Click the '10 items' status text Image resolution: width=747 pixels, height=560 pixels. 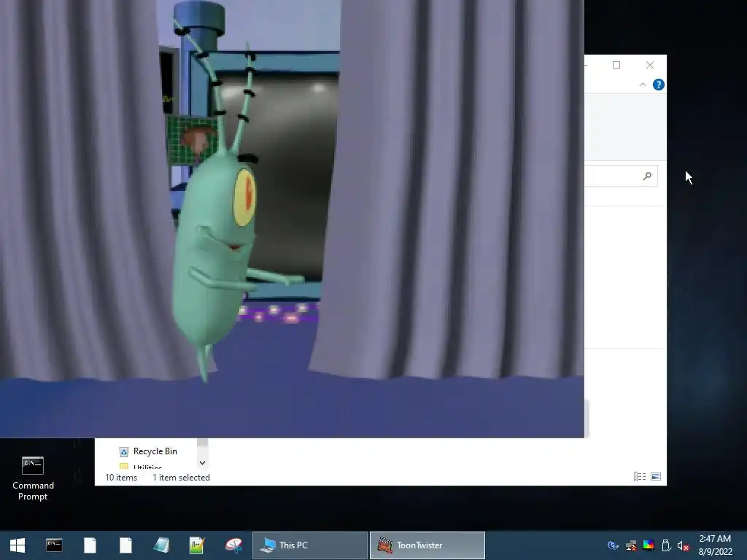coord(121,478)
